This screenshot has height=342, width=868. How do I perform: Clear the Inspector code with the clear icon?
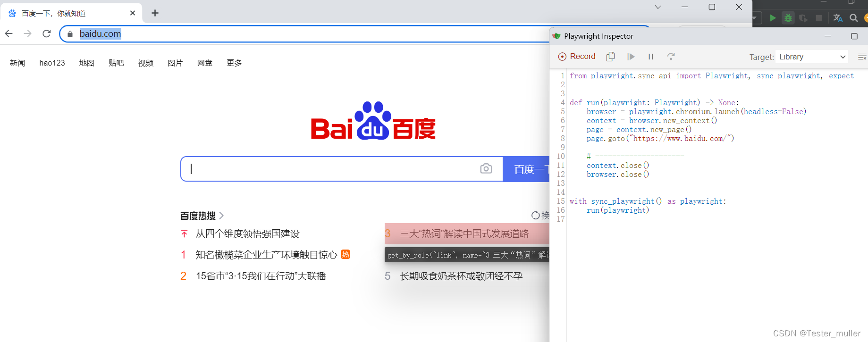(862, 57)
